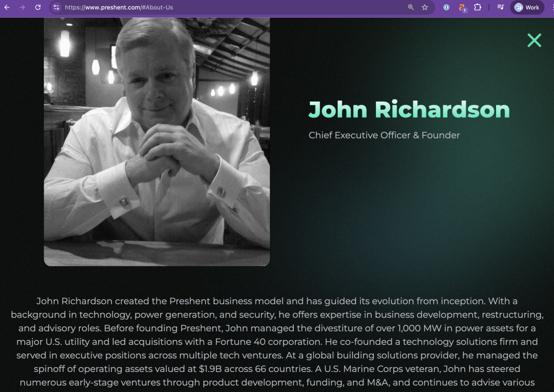Click the bio line mentioning '$1.9B across 66 countries'

click(x=277, y=369)
